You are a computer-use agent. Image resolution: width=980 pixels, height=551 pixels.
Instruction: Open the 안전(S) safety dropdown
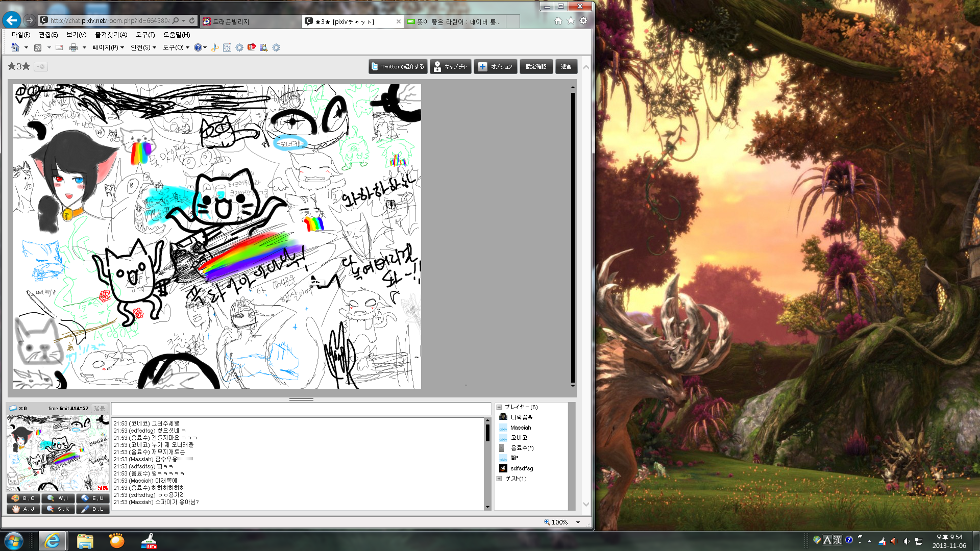(x=143, y=47)
